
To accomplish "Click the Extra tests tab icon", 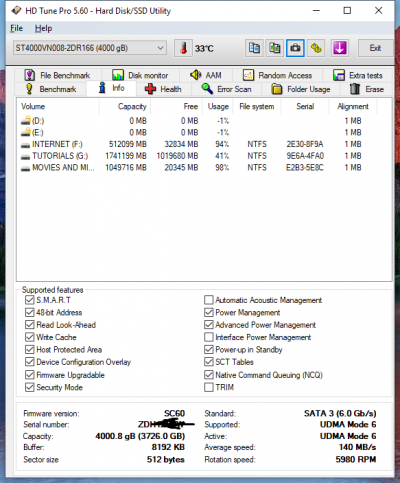I will click(339, 75).
